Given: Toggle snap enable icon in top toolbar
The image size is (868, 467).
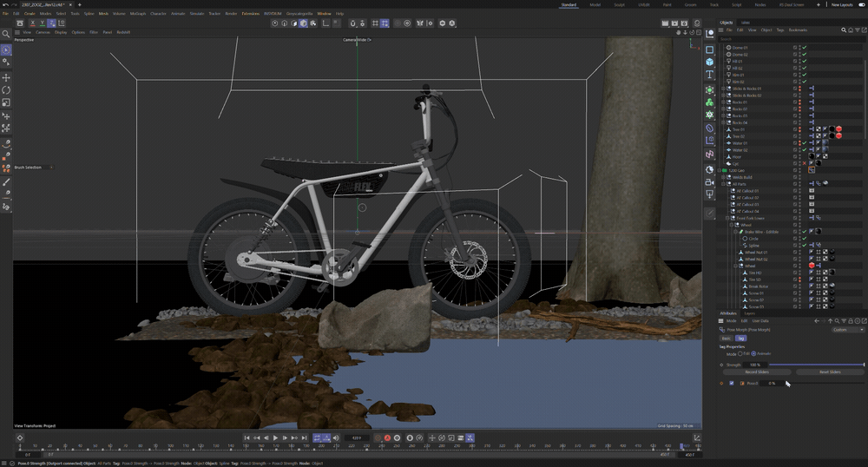Looking at the screenshot, I should pos(352,23).
